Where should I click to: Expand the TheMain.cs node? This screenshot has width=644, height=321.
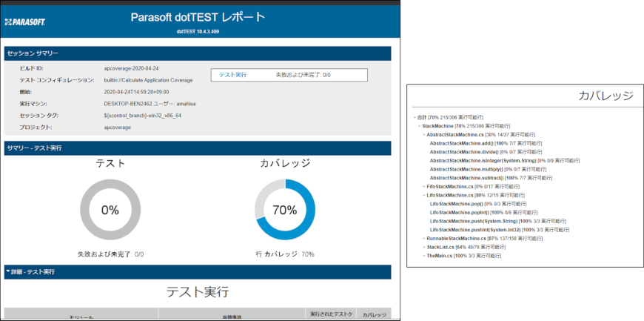(424, 256)
